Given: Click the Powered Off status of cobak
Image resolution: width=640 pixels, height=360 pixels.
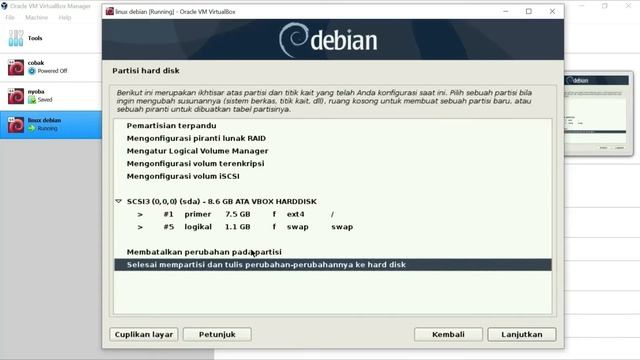Looking at the screenshot, I should [x=52, y=71].
